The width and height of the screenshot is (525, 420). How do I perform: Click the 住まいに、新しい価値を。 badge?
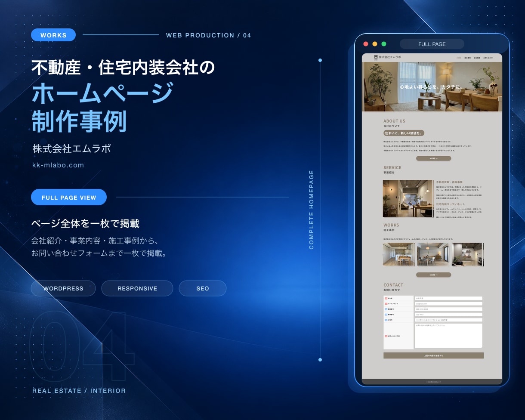[404, 133]
